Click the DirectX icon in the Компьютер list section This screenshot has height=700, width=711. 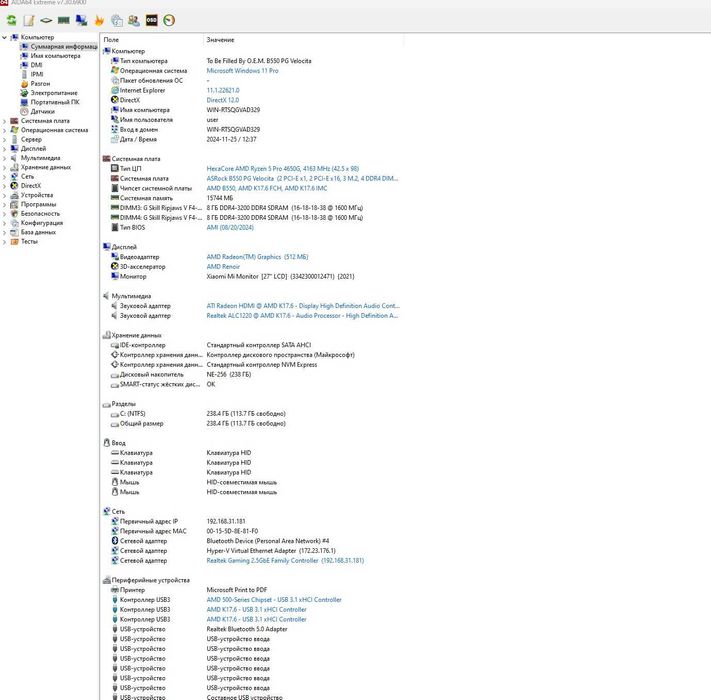coord(115,100)
